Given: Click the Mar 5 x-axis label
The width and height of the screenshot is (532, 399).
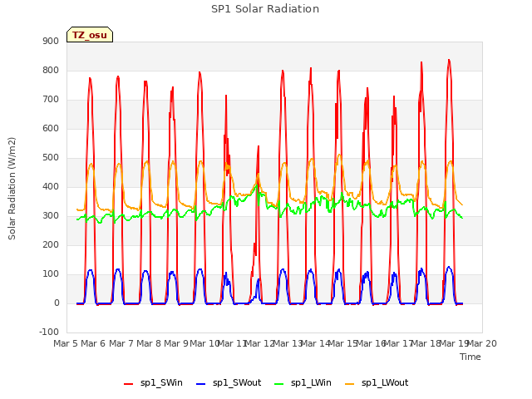Looking at the screenshot, I should (x=66, y=343).
